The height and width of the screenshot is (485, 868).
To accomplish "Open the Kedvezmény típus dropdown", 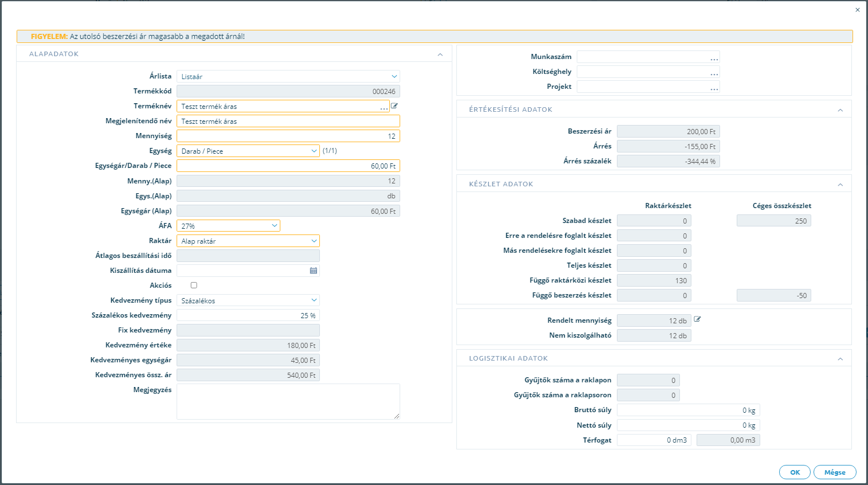I will click(248, 300).
